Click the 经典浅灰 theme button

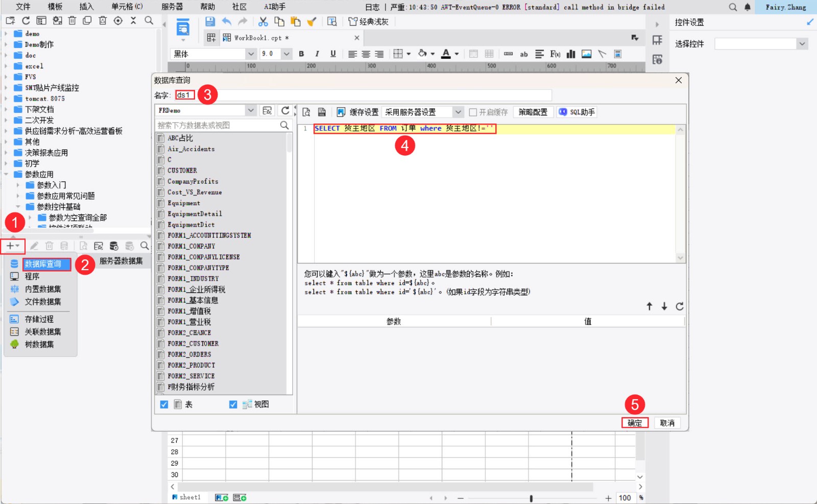pos(368,21)
